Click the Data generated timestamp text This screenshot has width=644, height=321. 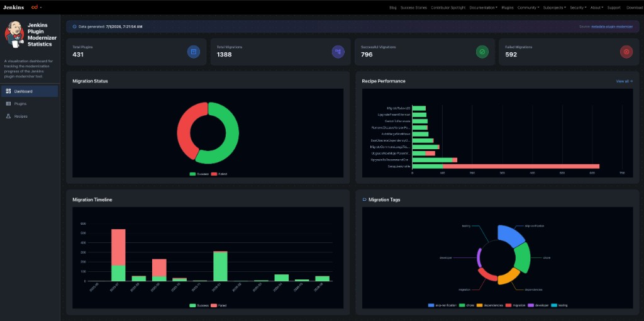[111, 26]
